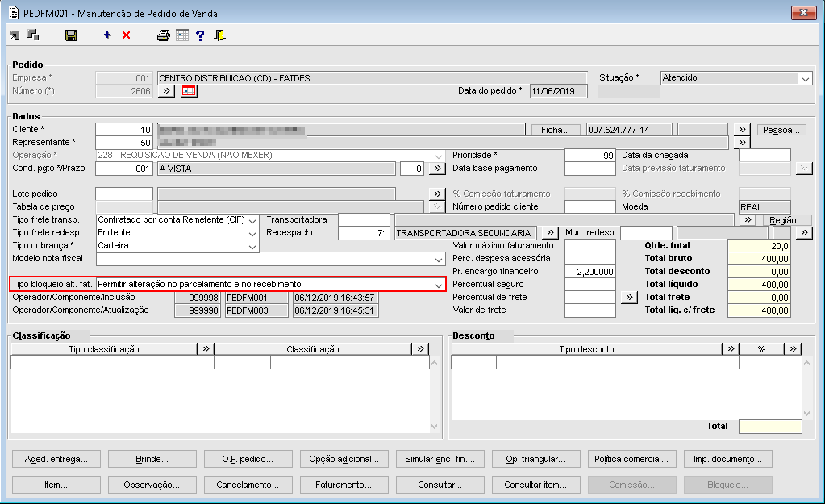
Task: Click the Número pedido cliente field
Action: click(x=590, y=206)
